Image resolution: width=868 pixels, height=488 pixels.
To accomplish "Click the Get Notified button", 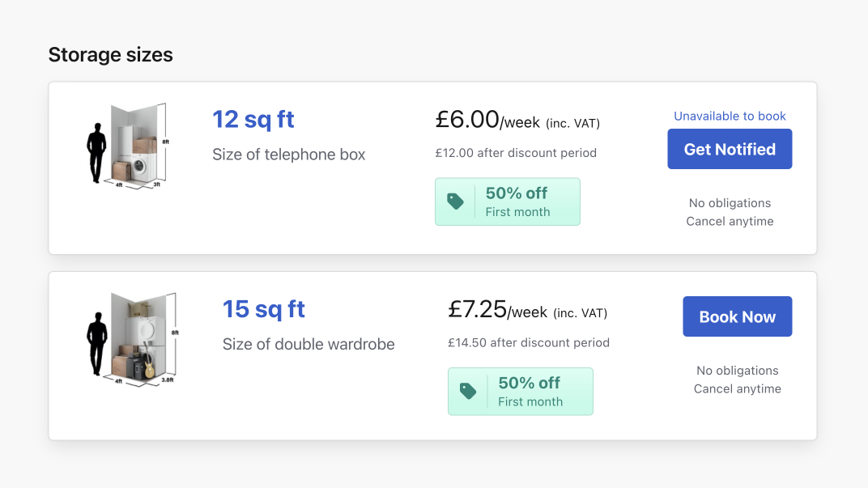I will [x=730, y=149].
